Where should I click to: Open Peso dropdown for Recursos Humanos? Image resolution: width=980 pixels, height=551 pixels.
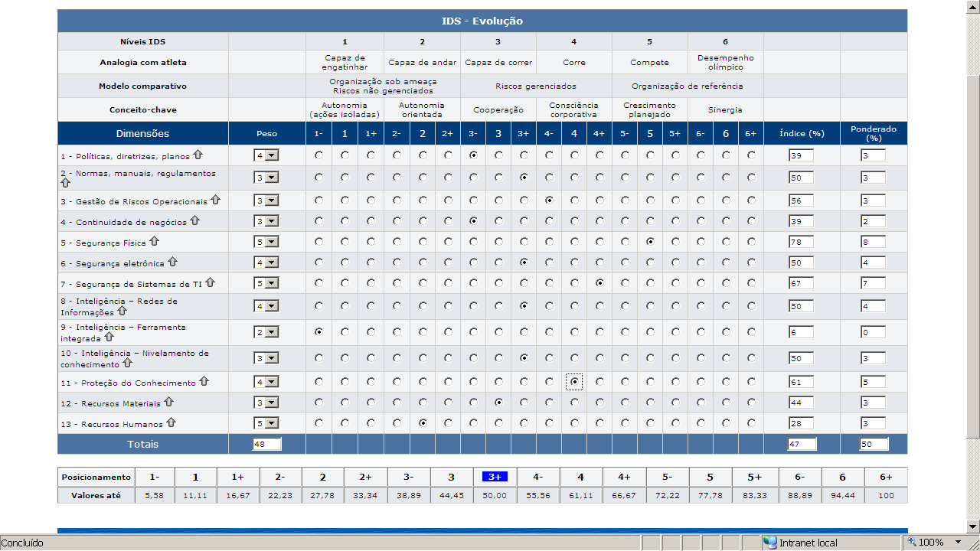tap(266, 423)
